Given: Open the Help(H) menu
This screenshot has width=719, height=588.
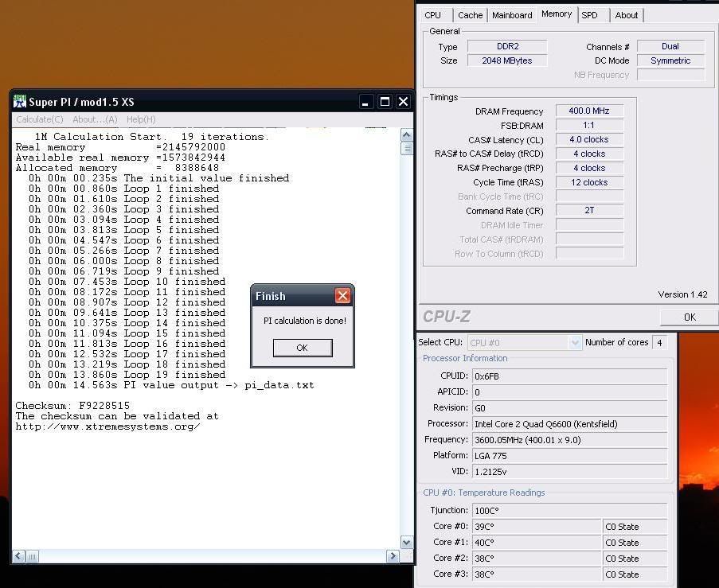Looking at the screenshot, I should coord(141,119).
